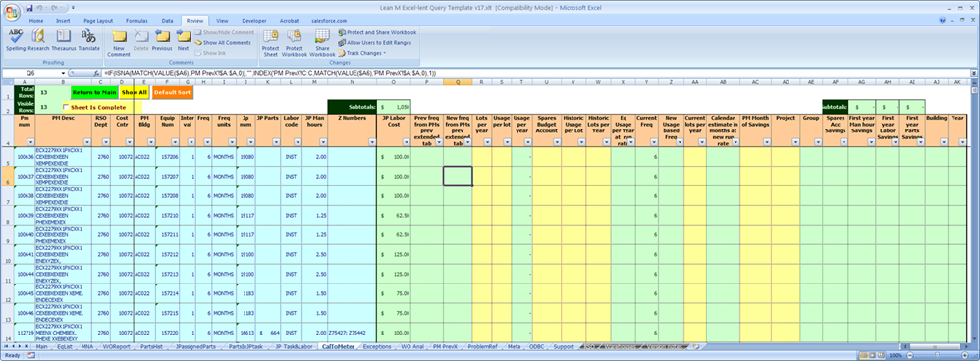The image size is (980, 361).
Task: Click the insert worksheet tab icon
Action: click(x=695, y=346)
